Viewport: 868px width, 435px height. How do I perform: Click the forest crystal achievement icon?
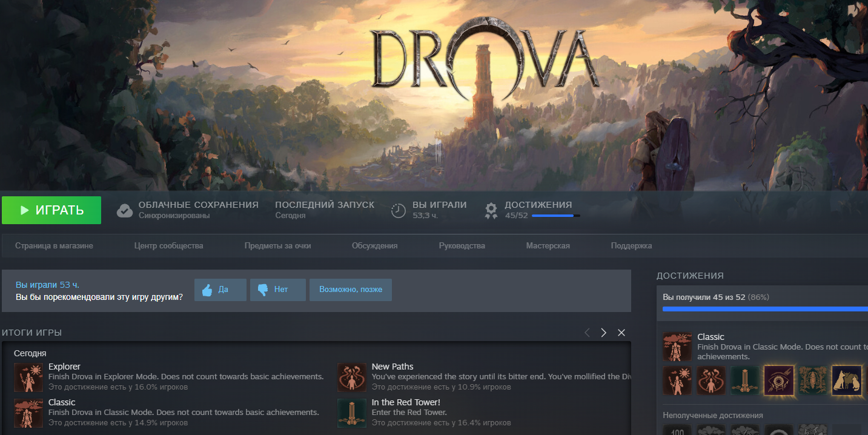pos(813,380)
